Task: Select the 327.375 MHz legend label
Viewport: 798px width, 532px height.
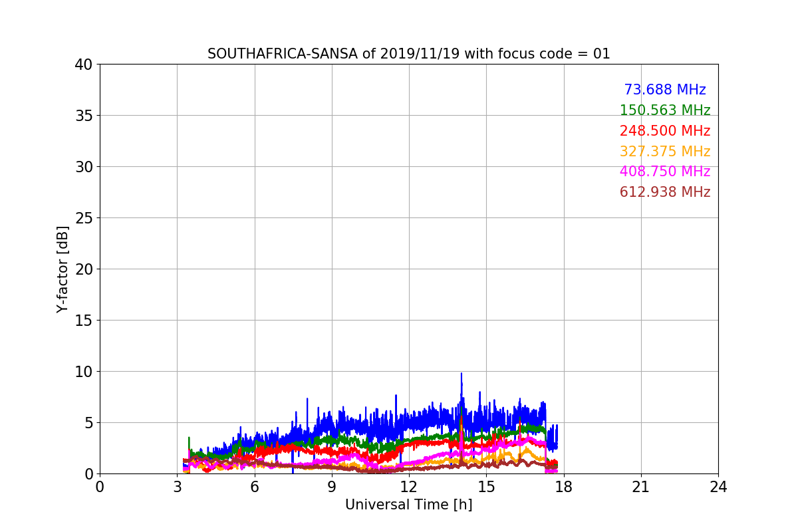Action: (665, 152)
